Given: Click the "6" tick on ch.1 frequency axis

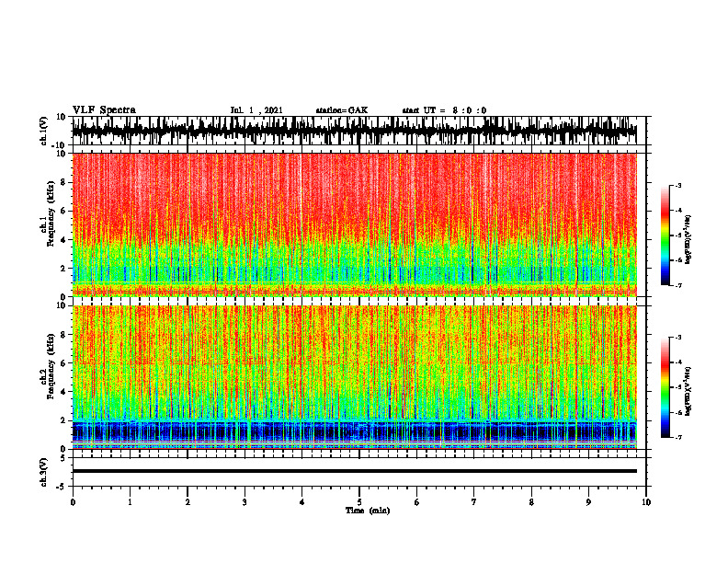Looking at the screenshot, I should pyautogui.click(x=64, y=211).
